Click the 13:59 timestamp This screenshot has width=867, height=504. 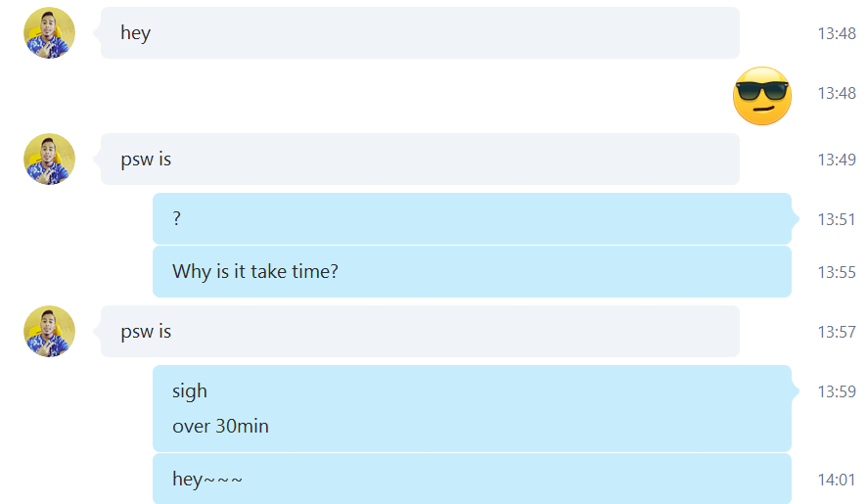point(837,391)
